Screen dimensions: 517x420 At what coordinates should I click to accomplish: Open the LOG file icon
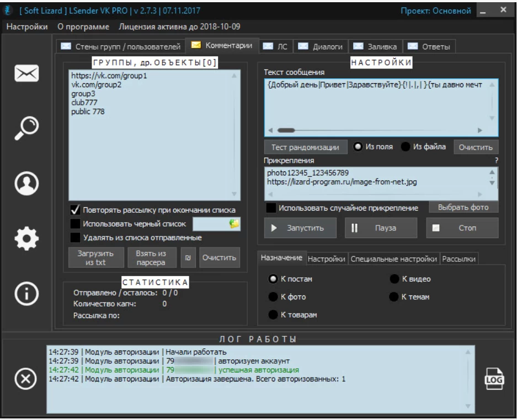(x=494, y=379)
